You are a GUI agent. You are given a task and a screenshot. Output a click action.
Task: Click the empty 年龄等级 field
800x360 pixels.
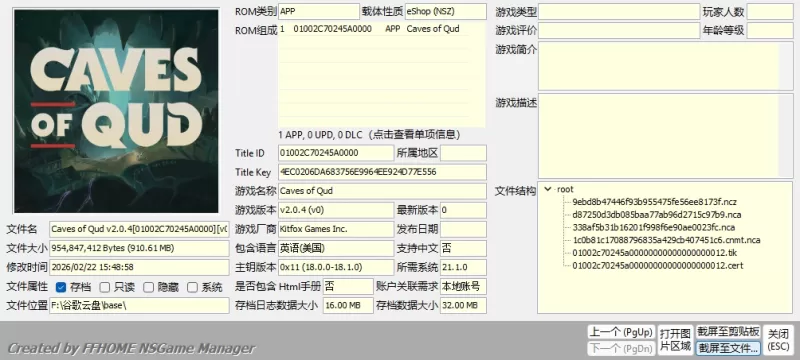[770, 30]
